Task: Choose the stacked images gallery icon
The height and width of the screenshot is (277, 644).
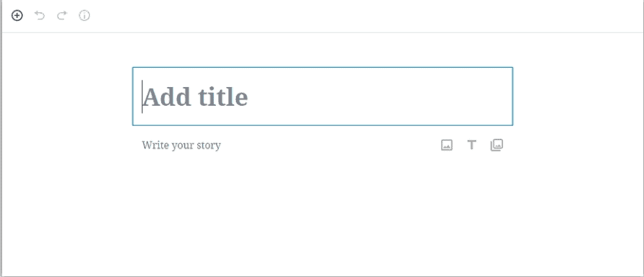Action: (x=497, y=145)
